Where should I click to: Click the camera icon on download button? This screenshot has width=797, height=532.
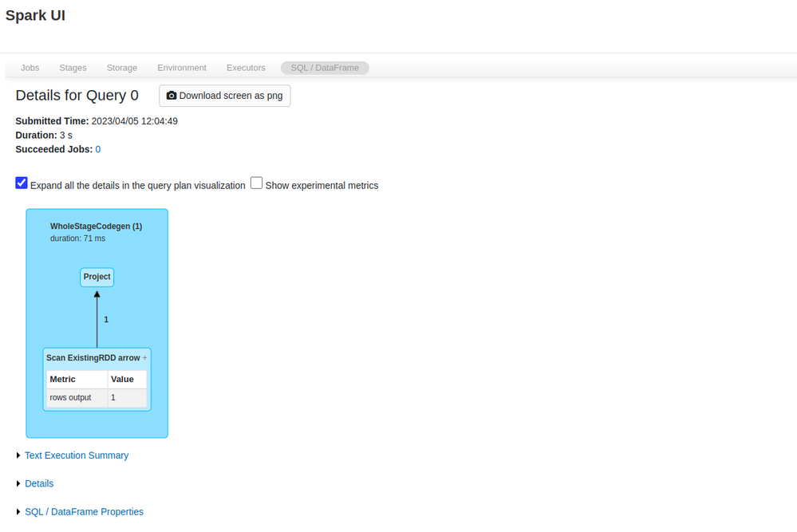(x=171, y=96)
